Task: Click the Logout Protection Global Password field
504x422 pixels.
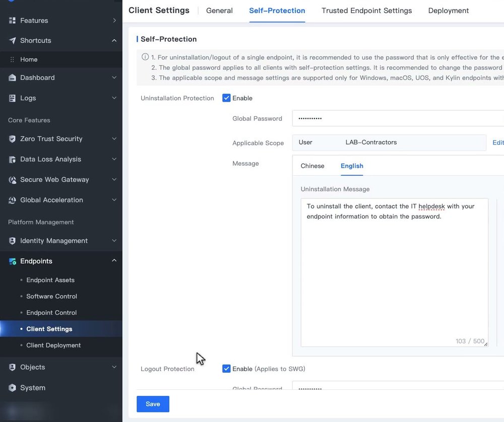Action: (398, 385)
